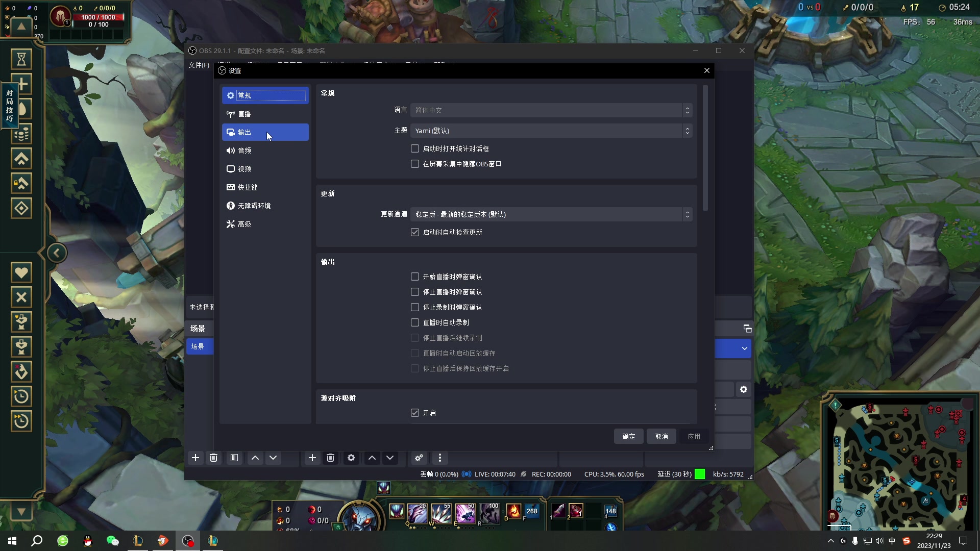This screenshot has height=551, width=980.
Task: Click the 音频 (Audio) settings icon
Action: (x=244, y=150)
